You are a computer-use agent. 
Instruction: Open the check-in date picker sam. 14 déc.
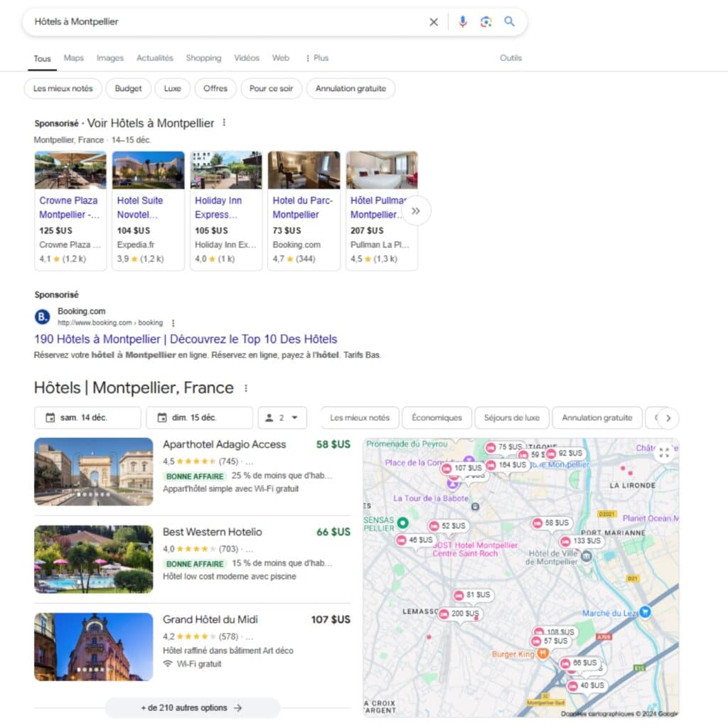(x=87, y=417)
